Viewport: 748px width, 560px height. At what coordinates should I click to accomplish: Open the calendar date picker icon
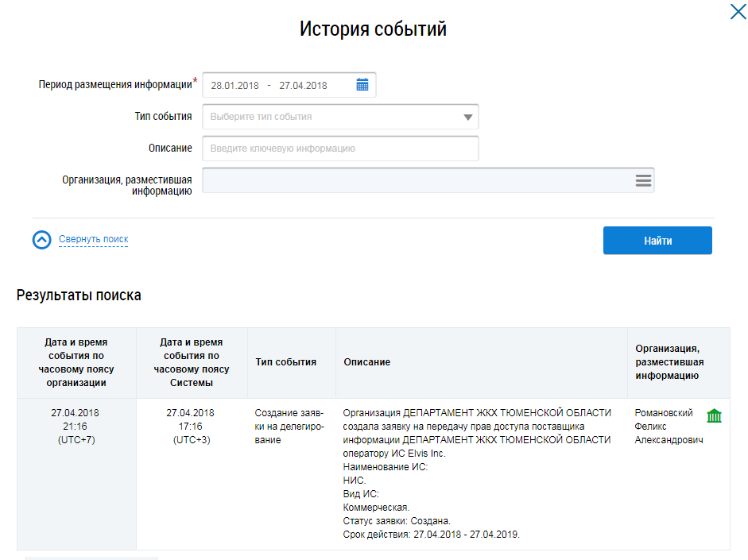[362, 85]
